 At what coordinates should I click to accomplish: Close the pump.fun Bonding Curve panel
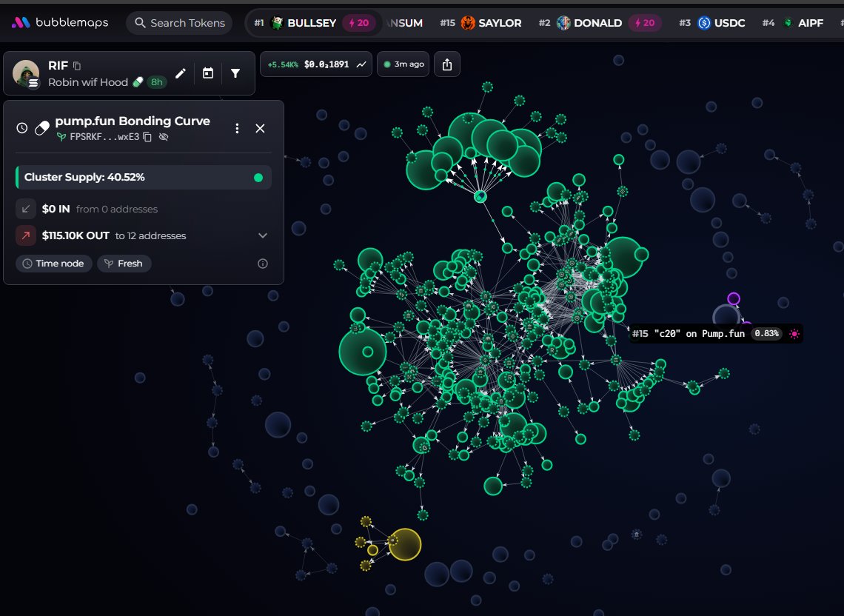coord(260,128)
